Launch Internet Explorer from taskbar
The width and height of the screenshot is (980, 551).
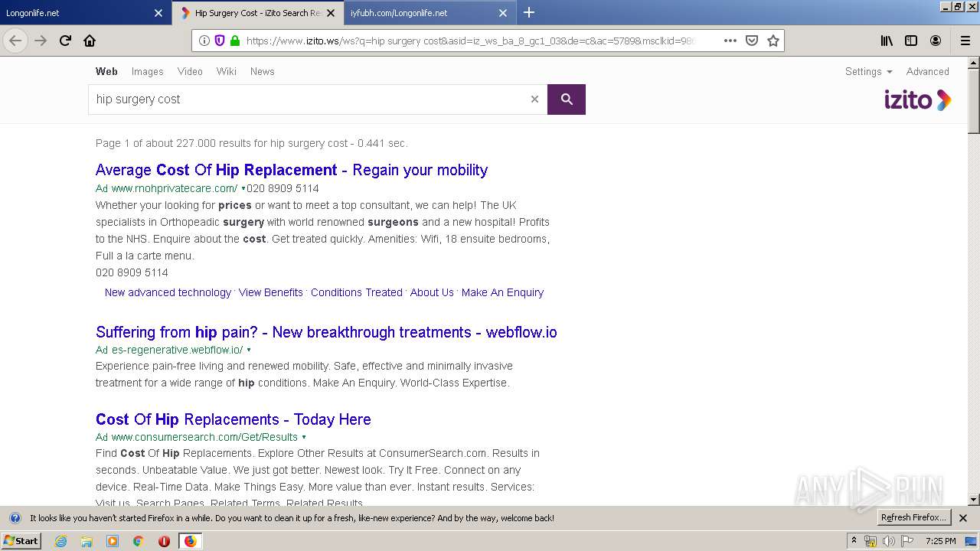tap(61, 541)
